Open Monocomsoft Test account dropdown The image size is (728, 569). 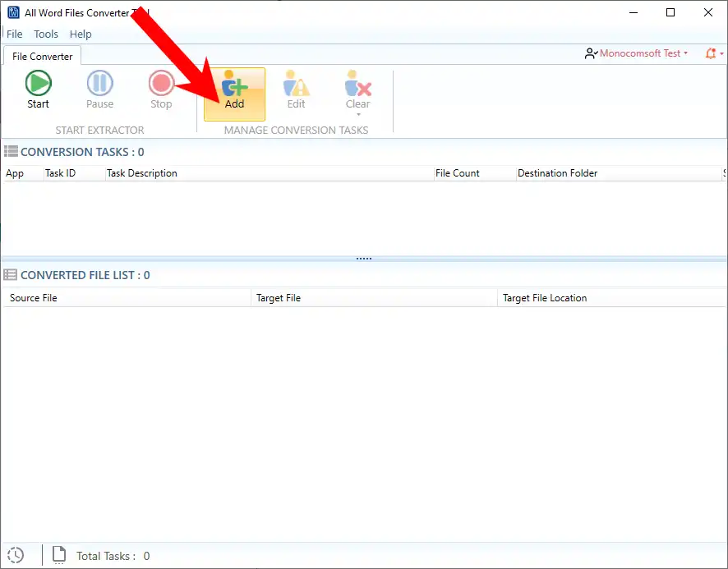(643, 53)
